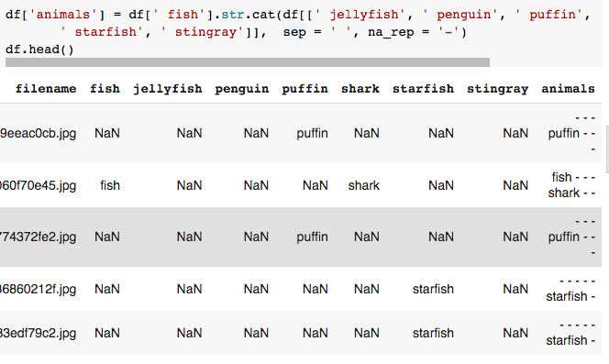
Task: Click the 'animals' column header
Action: [x=569, y=89]
